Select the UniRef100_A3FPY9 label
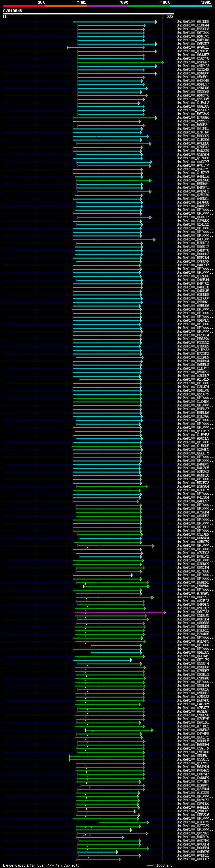The width and height of the screenshot is (215, 868). [x=193, y=822]
